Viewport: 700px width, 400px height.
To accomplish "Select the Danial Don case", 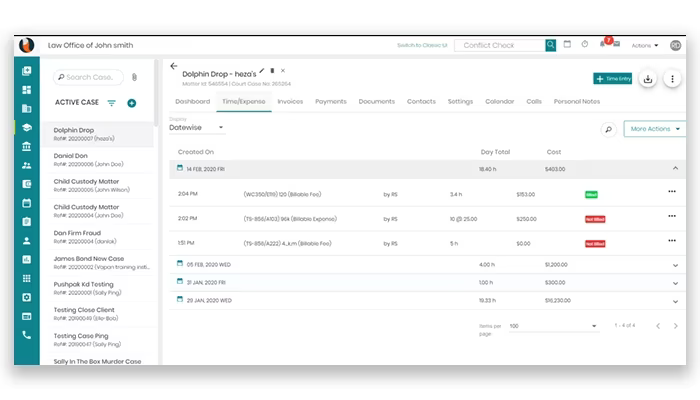I will click(x=97, y=160).
